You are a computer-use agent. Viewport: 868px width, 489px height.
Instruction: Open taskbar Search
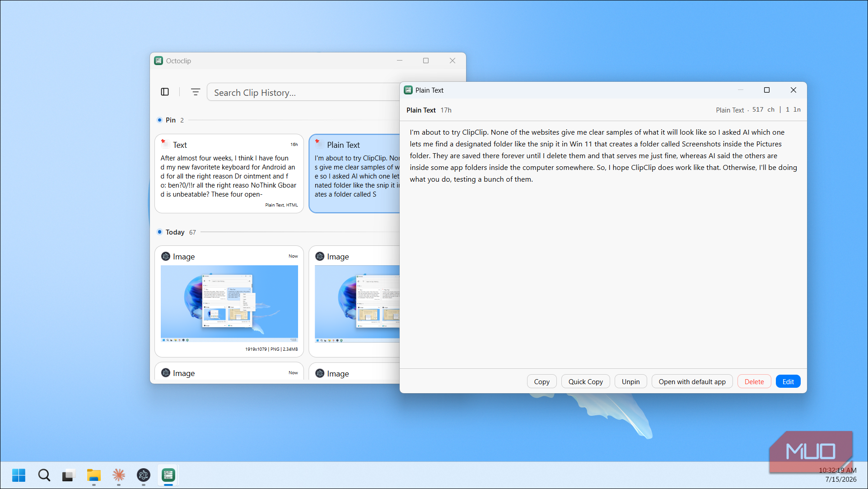[44, 475]
